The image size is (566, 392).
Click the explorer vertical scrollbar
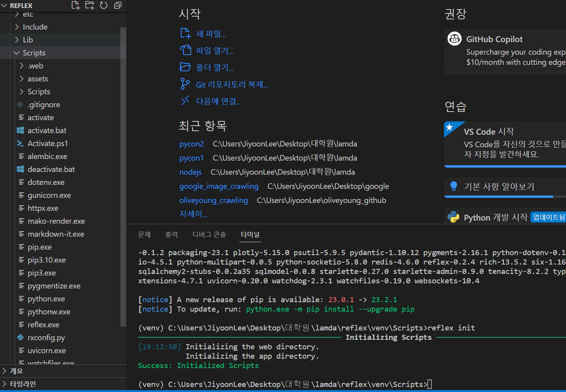tap(123, 177)
